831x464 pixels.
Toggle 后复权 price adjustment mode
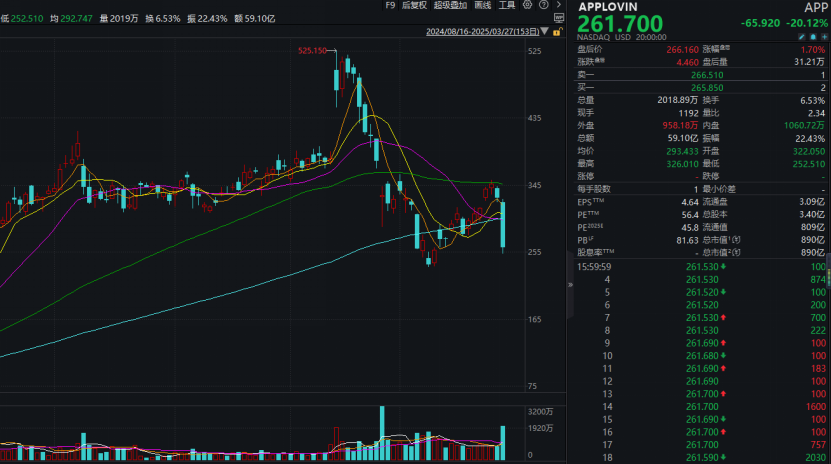414,5
